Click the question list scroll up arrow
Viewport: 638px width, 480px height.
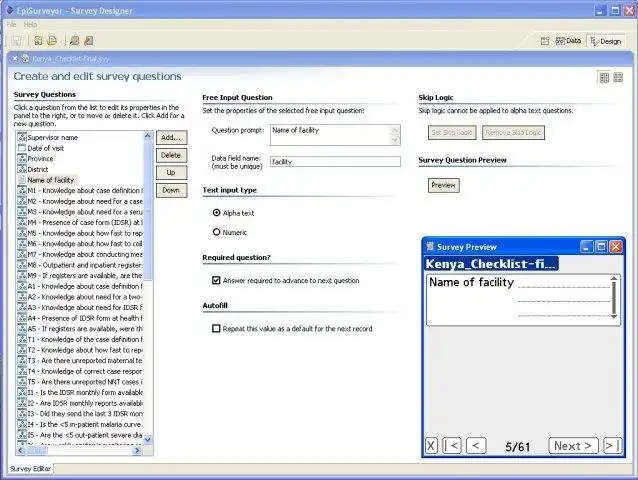pos(148,136)
